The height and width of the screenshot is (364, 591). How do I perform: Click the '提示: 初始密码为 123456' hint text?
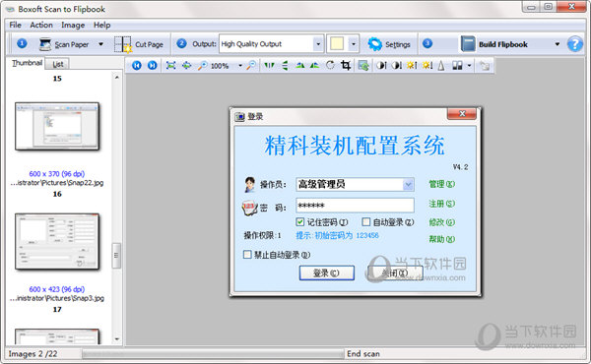click(337, 236)
